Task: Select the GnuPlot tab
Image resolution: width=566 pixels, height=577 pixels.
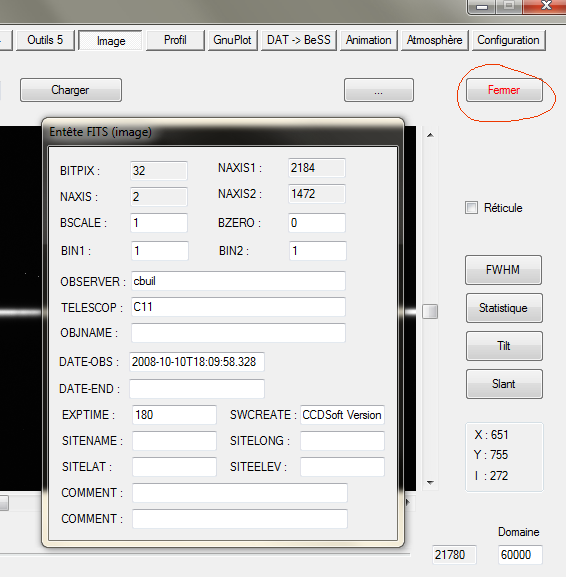Action: point(232,40)
